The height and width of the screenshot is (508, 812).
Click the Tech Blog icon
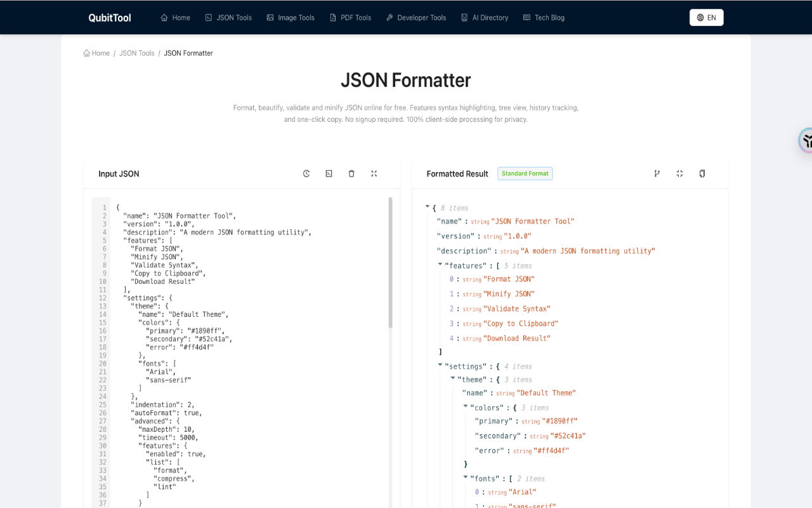pos(527,18)
